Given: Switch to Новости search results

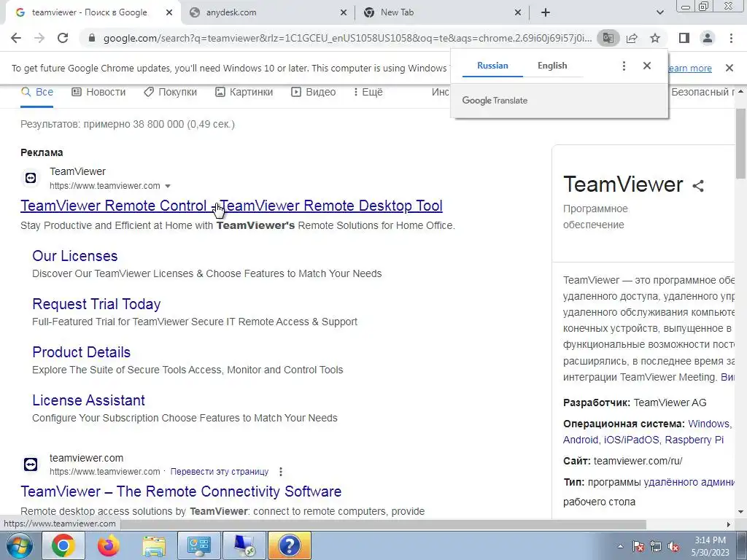Looking at the screenshot, I should coord(98,92).
